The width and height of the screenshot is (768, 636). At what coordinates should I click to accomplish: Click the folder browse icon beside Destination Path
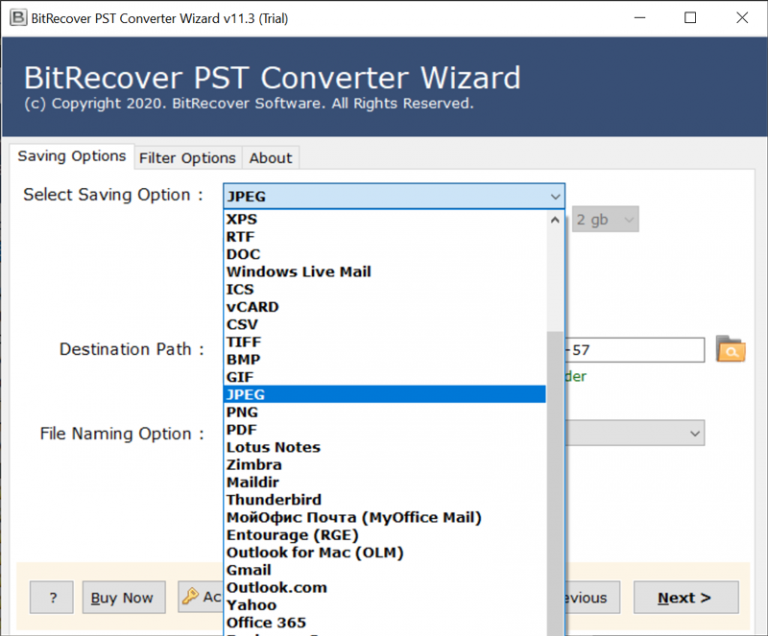coord(730,349)
